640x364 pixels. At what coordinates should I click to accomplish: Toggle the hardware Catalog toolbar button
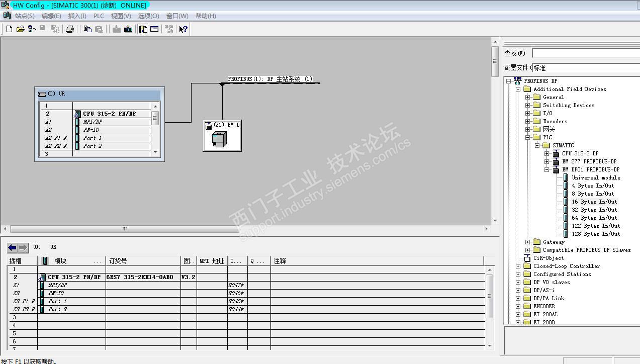pos(143,29)
